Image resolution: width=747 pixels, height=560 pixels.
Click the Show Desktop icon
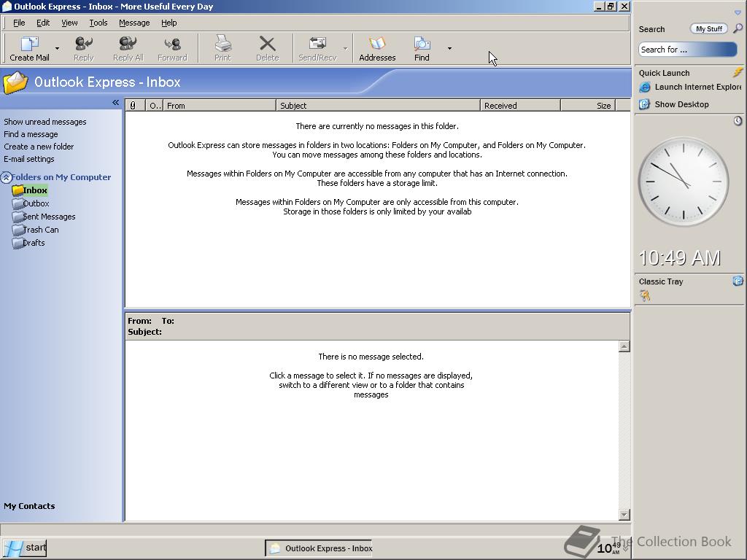click(x=645, y=104)
